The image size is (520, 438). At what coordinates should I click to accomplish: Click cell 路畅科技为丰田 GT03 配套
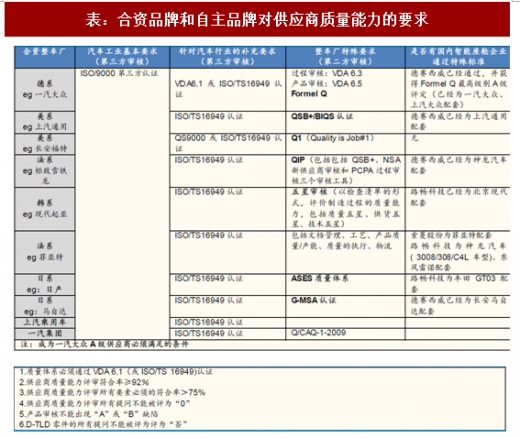tap(458, 284)
